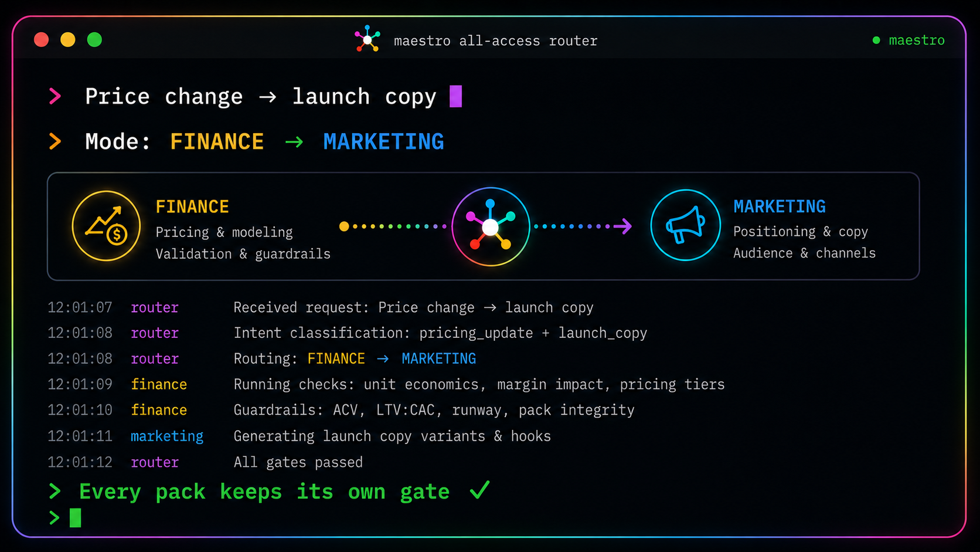
Task: Click the Finance chart-dollar icon
Action: tap(106, 226)
